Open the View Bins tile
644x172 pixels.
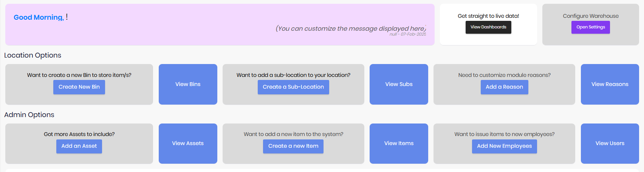pos(188,84)
